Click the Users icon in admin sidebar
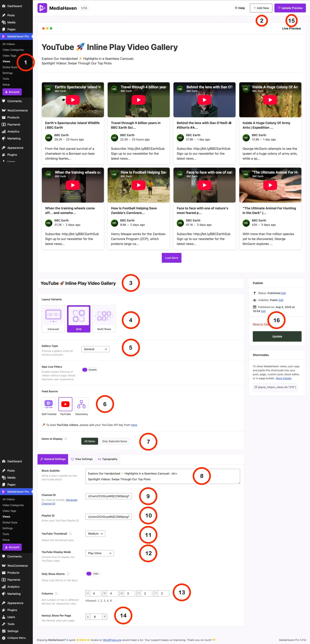This screenshot has width=310, height=644. tap(4, 617)
